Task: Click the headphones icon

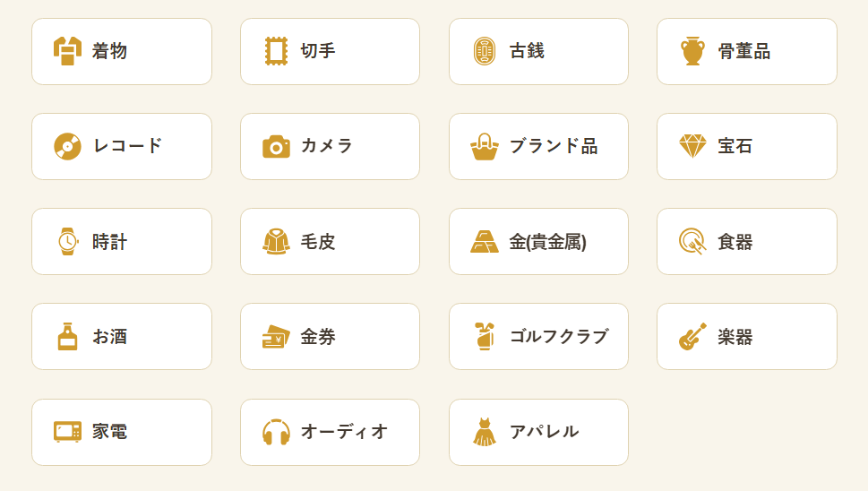Action: click(276, 432)
